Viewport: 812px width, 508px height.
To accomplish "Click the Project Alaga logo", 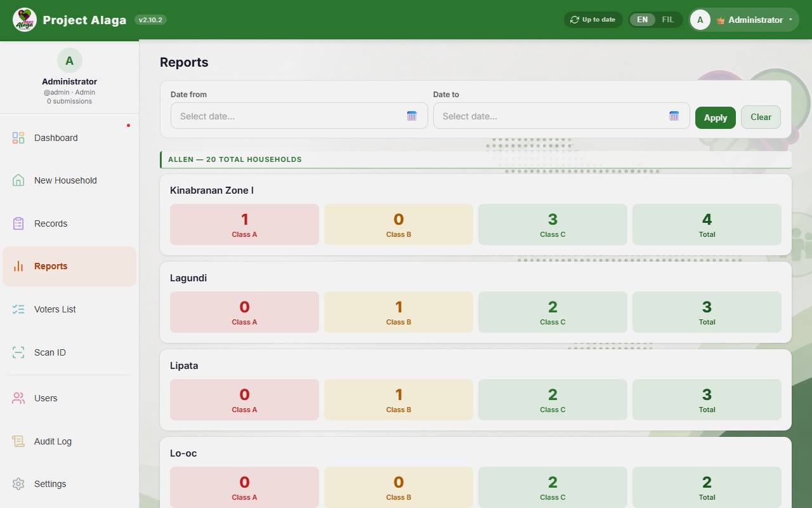I will (x=25, y=20).
